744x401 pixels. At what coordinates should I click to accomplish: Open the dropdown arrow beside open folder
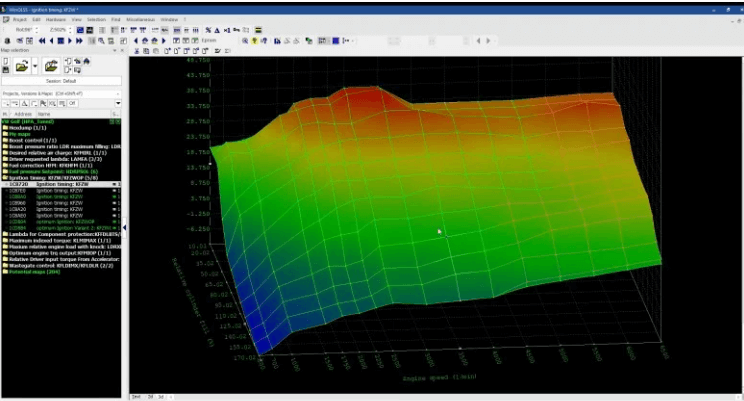tap(35, 66)
